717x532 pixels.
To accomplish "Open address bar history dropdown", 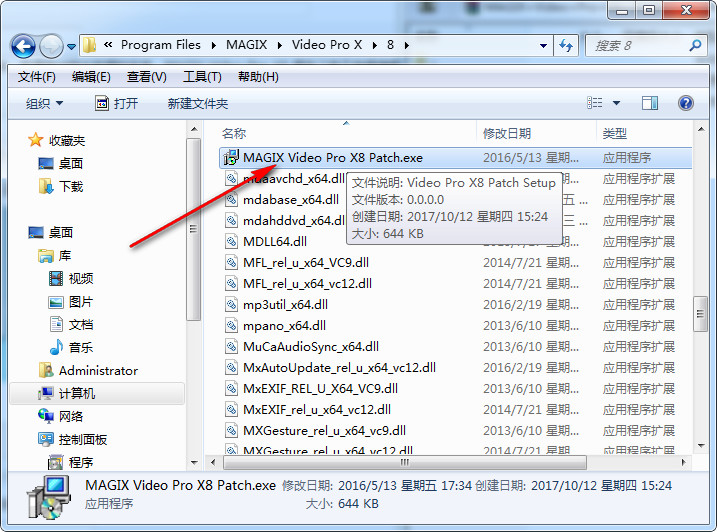I will coord(543,46).
